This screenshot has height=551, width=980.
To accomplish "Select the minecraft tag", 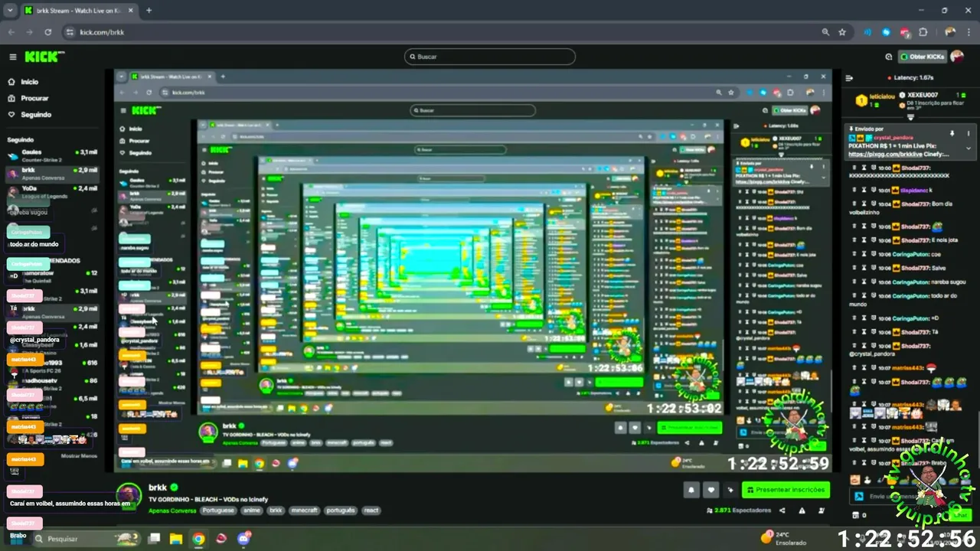I will point(305,510).
